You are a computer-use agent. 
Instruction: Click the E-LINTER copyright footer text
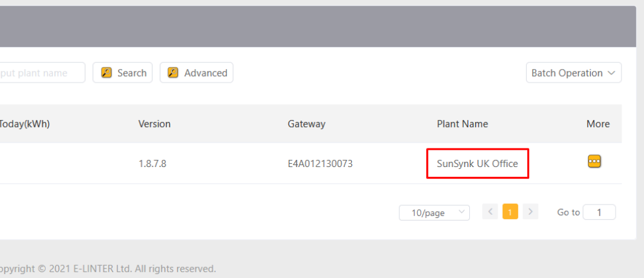[x=108, y=269]
